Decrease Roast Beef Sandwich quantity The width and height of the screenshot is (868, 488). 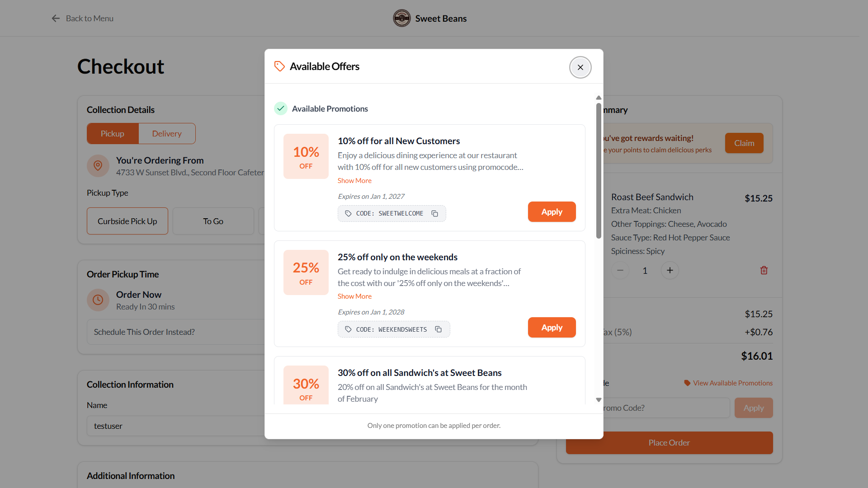pyautogui.click(x=620, y=270)
